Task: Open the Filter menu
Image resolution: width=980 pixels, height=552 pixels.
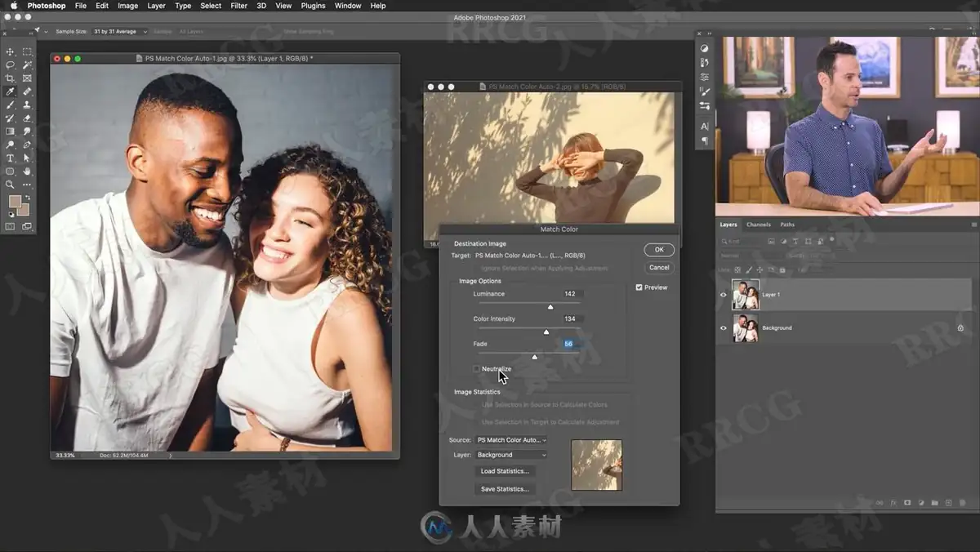Action: tap(238, 6)
